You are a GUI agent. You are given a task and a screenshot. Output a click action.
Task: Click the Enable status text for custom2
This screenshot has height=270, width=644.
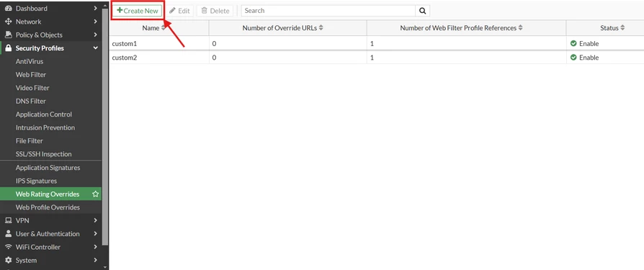(x=589, y=58)
